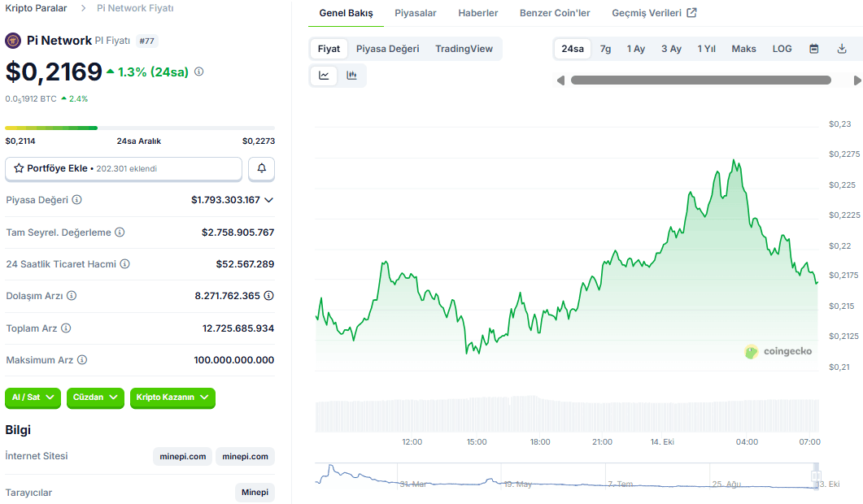
Task: Select Piyasa Değeri chart mode
Action: [x=387, y=49]
